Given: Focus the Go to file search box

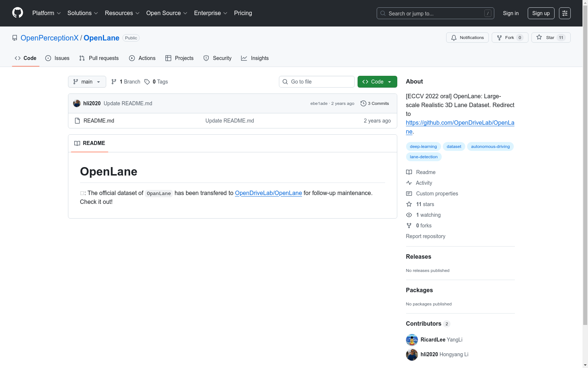Looking at the screenshot, I should click(317, 82).
